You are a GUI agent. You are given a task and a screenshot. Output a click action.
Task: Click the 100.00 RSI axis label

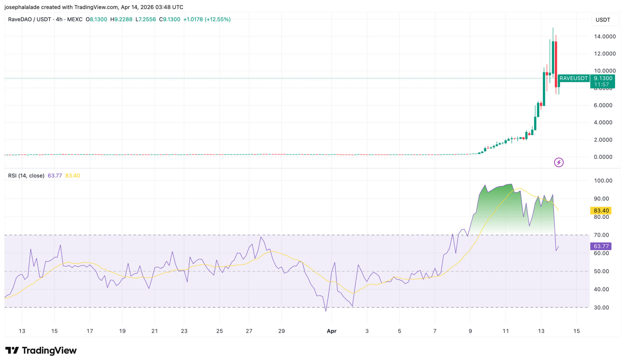tap(603, 181)
